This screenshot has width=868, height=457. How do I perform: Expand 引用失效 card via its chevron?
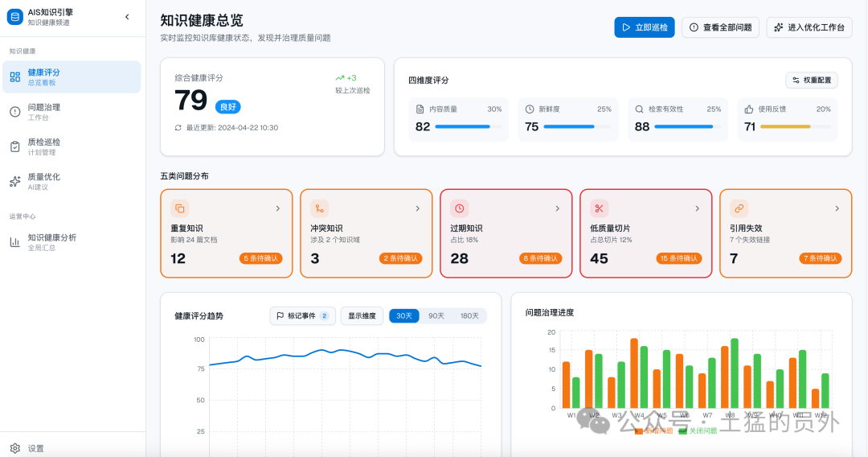[837, 209]
